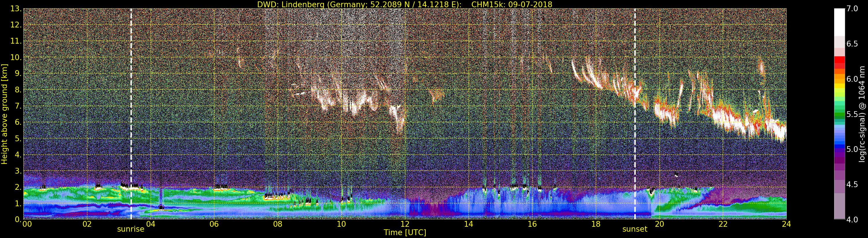Click height-axis tick label '8.'

tap(18, 90)
